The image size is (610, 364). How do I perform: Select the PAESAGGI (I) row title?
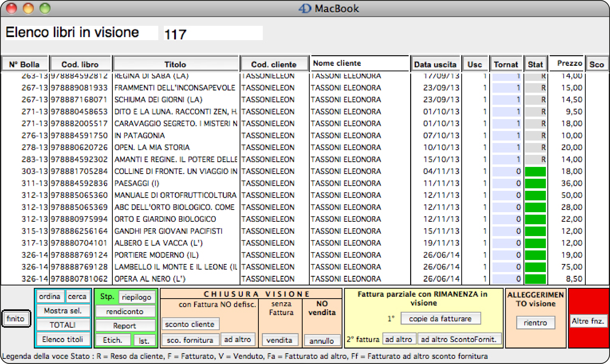tap(137, 183)
